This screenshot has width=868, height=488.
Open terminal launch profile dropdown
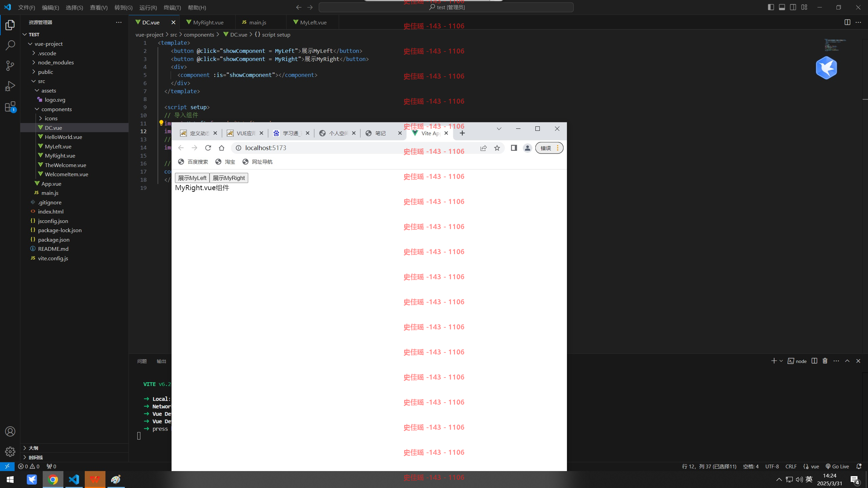coord(781,361)
